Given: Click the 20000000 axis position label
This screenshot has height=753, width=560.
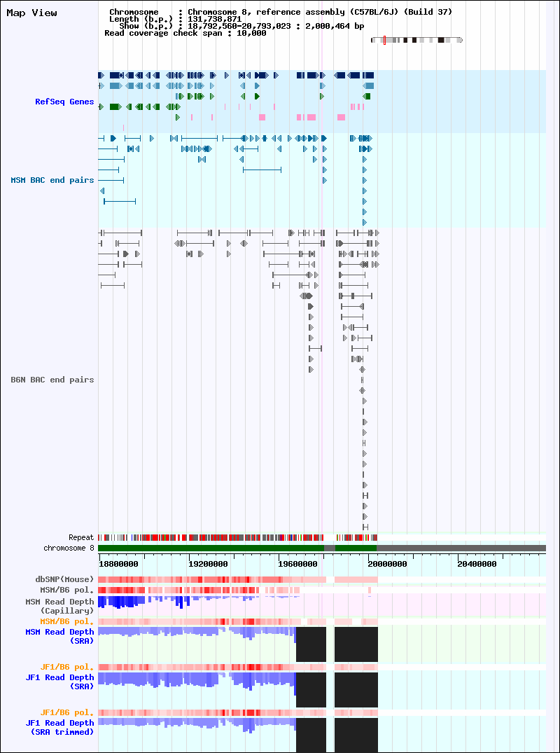Looking at the screenshot, I should click(387, 564).
